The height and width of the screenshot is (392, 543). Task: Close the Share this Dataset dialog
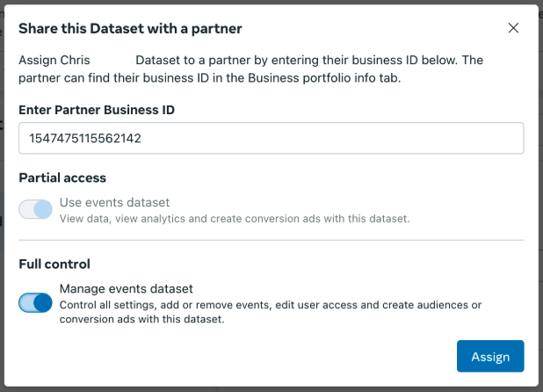(513, 28)
